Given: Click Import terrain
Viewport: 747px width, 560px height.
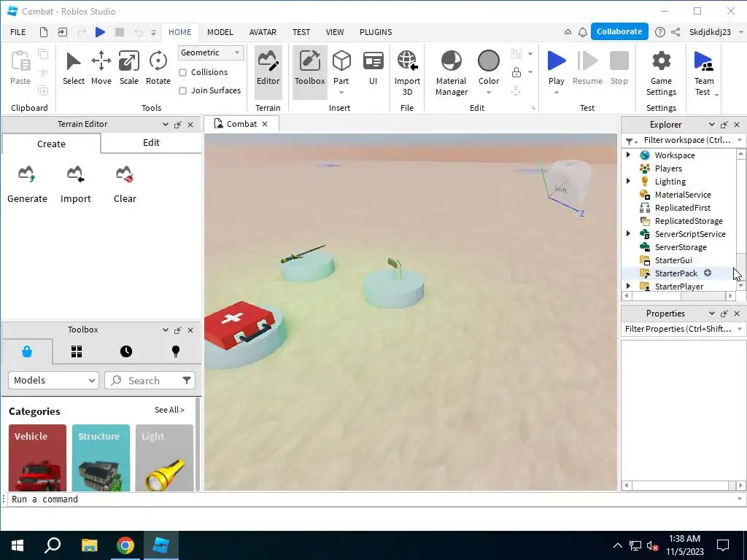Looking at the screenshot, I should point(75,184).
